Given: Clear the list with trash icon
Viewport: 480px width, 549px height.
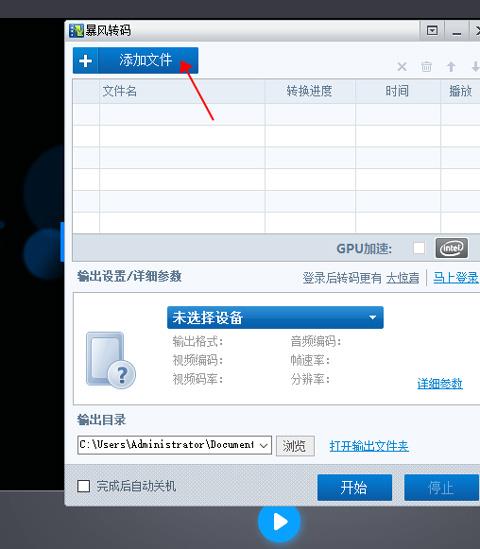Looking at the screenshot, I should (426, 67).
